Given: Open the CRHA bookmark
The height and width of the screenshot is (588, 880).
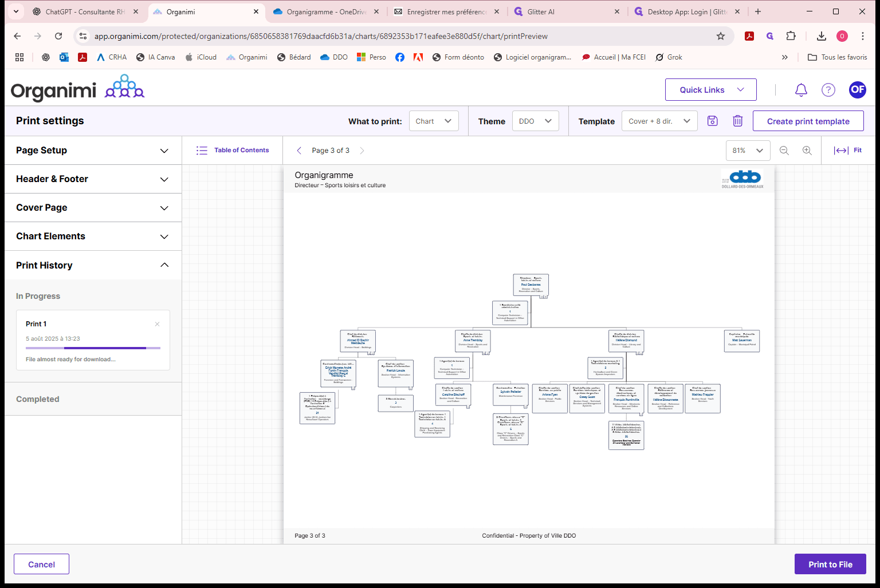Looking at the screenshot, I should (112, 57).
